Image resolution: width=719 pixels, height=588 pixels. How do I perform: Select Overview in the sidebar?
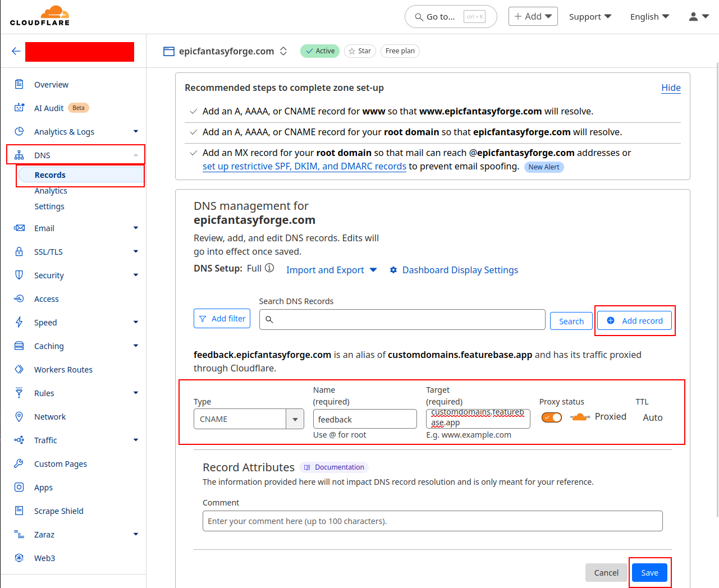click(51, 85)
